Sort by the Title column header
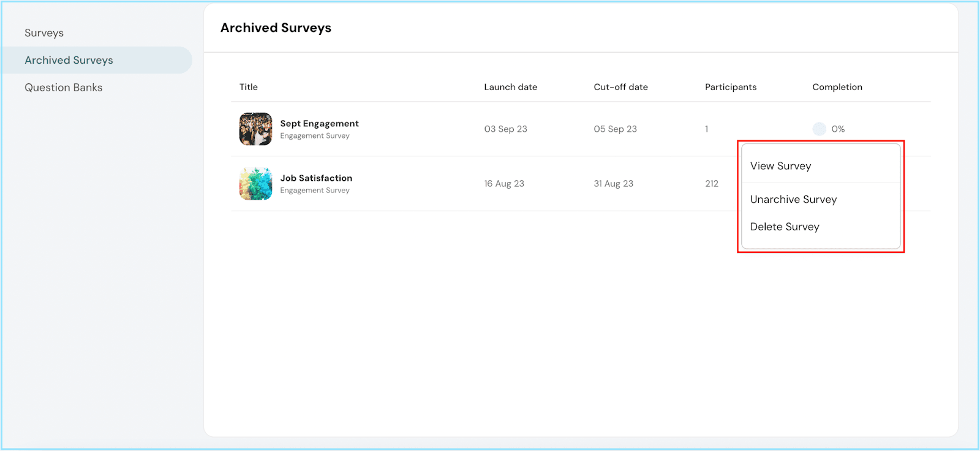 pyautogui.click(x=249, y=87)
